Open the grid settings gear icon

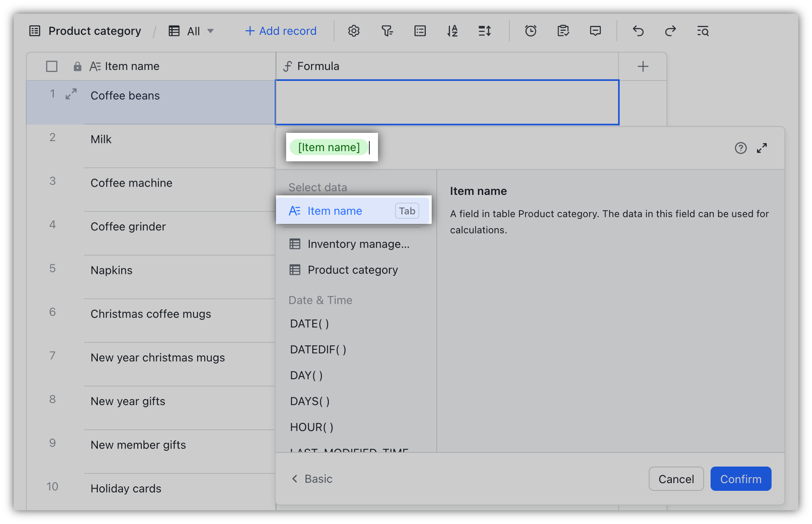tap(354, 31)
